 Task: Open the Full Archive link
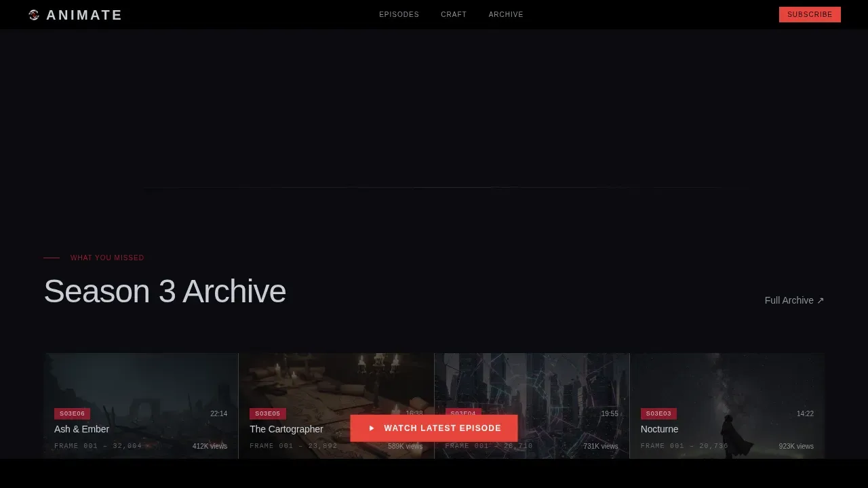pyautogui.click(x=794, y=300)
